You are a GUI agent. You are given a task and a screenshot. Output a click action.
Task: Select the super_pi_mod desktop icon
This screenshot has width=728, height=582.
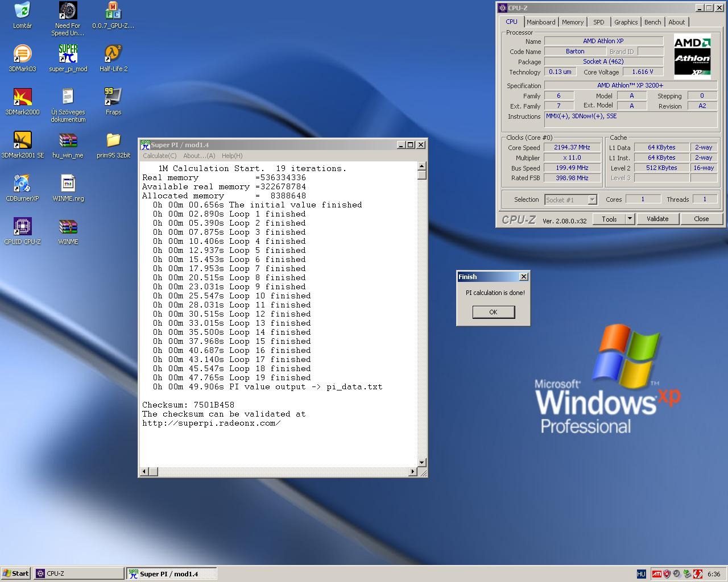(68, 55)
